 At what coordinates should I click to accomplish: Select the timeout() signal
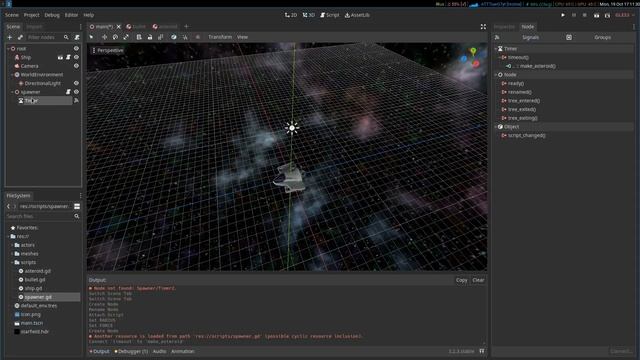point(518,58)
